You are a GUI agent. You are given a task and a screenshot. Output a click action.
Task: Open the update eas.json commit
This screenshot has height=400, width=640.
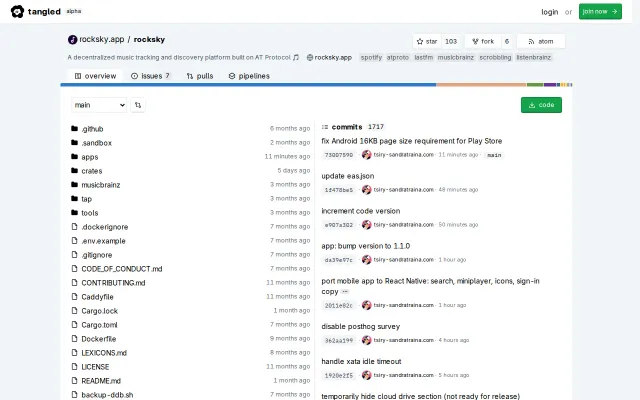348,176
